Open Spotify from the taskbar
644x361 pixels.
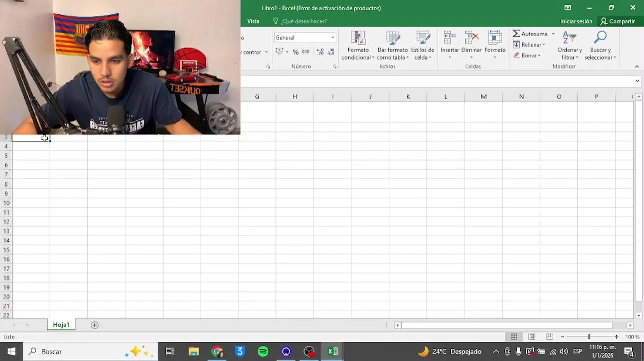click(263, 352)
